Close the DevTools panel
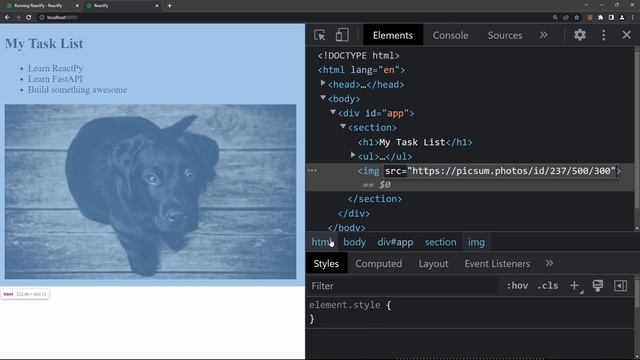Image resolution: width=640 pixels, height=360 pixels. tap(627, 35)
